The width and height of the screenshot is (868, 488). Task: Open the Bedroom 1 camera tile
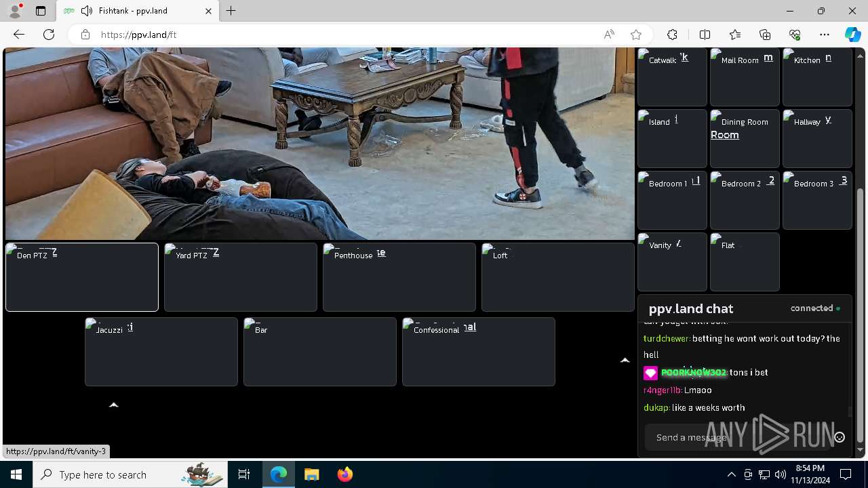(x=672, y=200)
